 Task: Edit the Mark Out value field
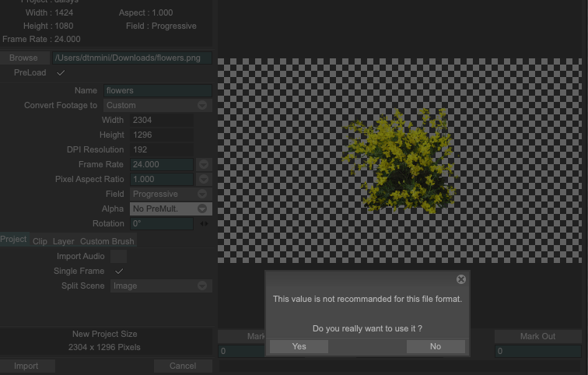pyautogui.click(x=538, y=351)
